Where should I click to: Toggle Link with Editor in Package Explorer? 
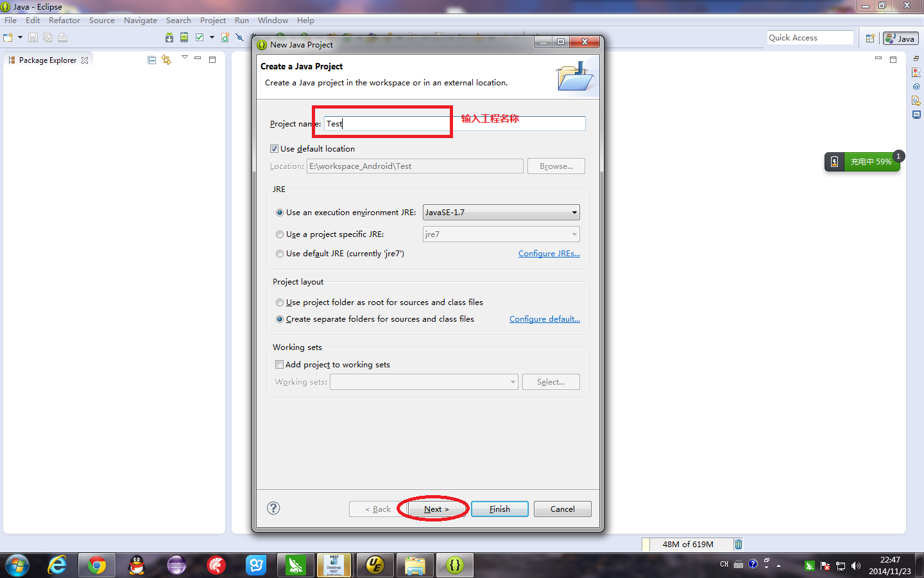pyautogui.click(x=166, y=60)
